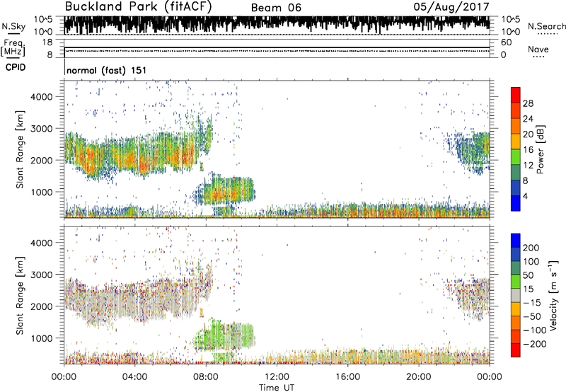The width and height of the screenshot is (566, 392).
Task: Click the 'Freq. [MHz]' axis label
Action: click(13, 48)
